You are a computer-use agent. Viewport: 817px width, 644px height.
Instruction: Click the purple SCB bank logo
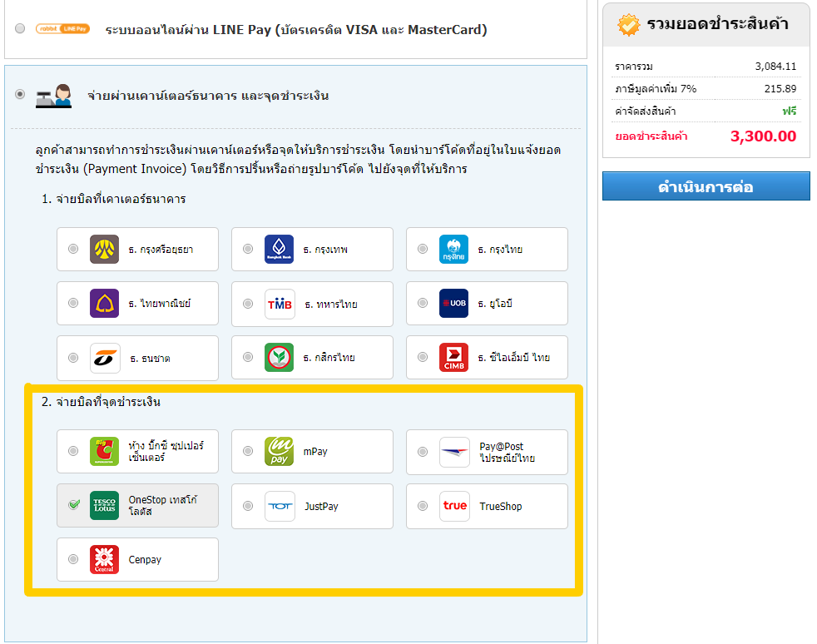(104, 303)
